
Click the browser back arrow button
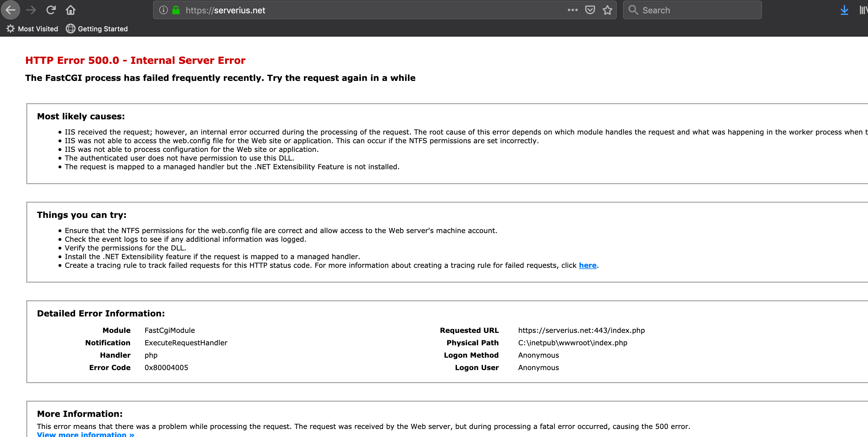11,10
